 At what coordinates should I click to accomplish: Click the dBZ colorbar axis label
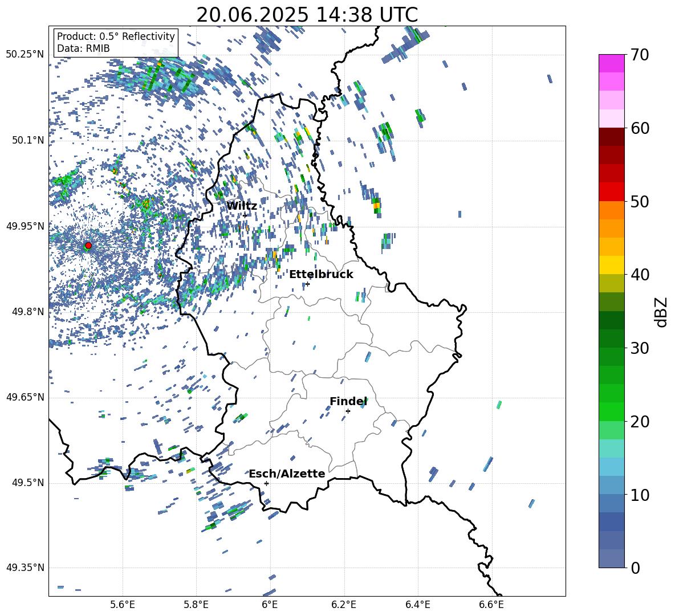tap(662, 312)
